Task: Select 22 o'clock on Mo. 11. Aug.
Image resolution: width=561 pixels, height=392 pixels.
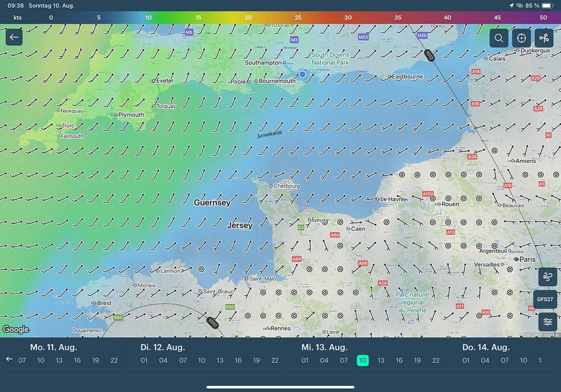Action: 114,360
